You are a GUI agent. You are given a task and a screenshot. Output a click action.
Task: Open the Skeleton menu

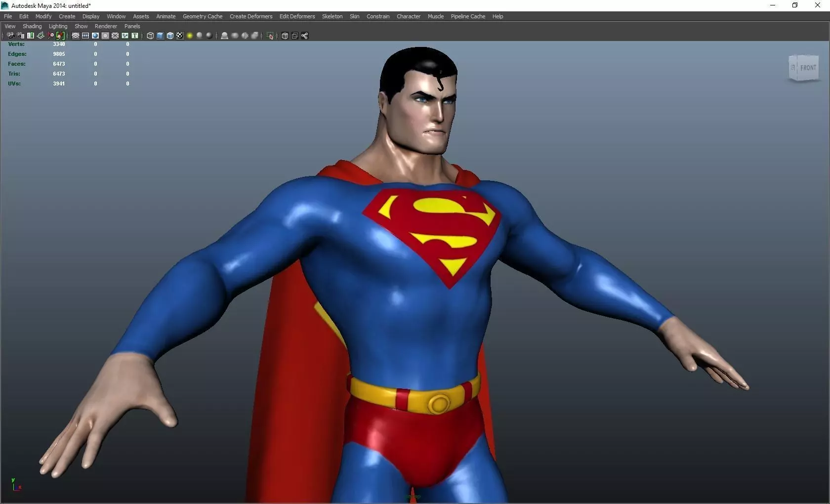point(332,16)
